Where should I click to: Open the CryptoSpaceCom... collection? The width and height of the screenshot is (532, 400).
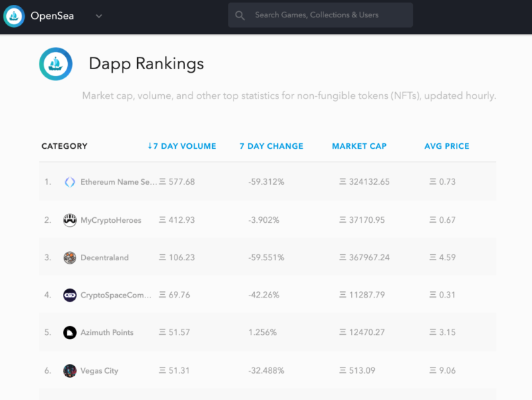click(116, 296)
